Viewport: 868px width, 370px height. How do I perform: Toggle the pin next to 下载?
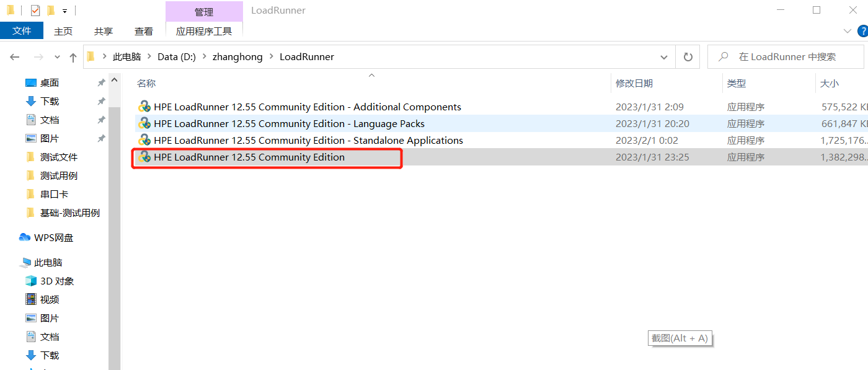point(101,102)
